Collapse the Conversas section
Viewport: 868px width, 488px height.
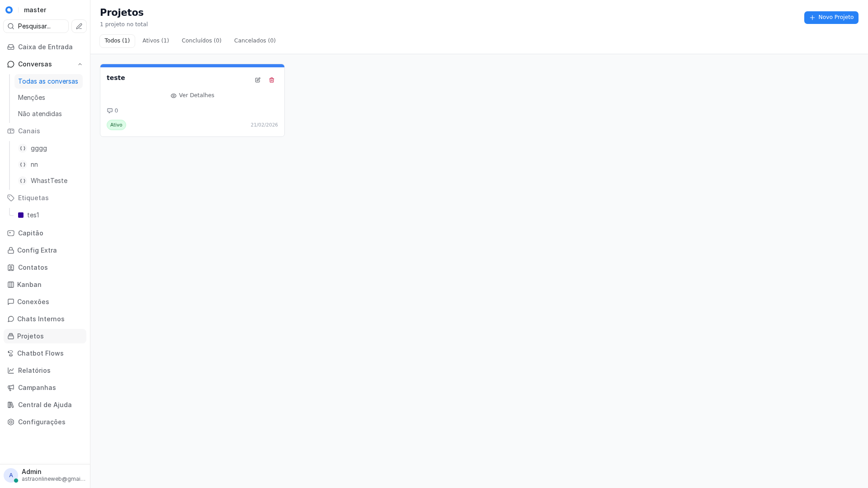(80, 64)
